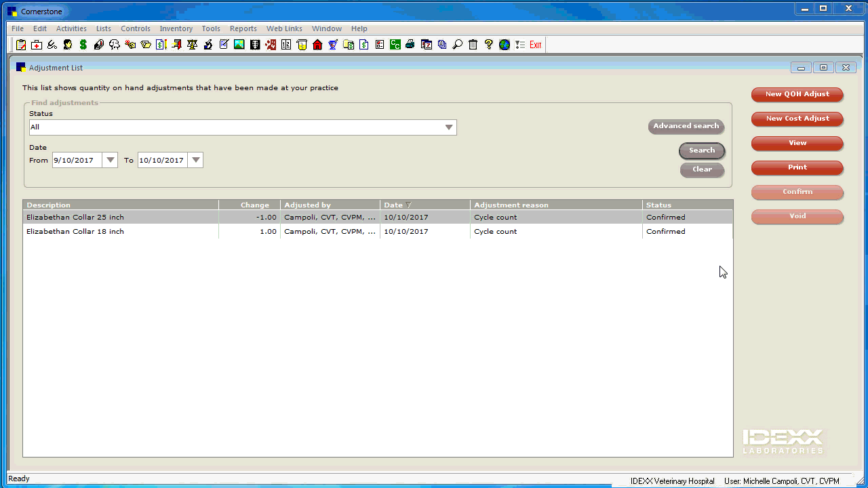The height and width of the screenshot is (488, 868).
Task: Click the -1.00 change value cell
Action: pyautogui.click(x=250, y=217)
